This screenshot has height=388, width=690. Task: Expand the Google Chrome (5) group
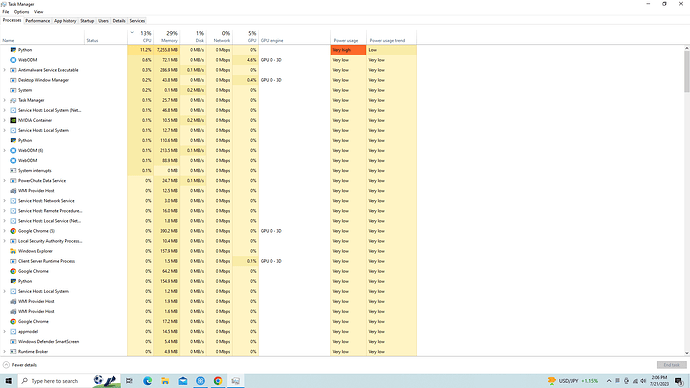[4, 231]
